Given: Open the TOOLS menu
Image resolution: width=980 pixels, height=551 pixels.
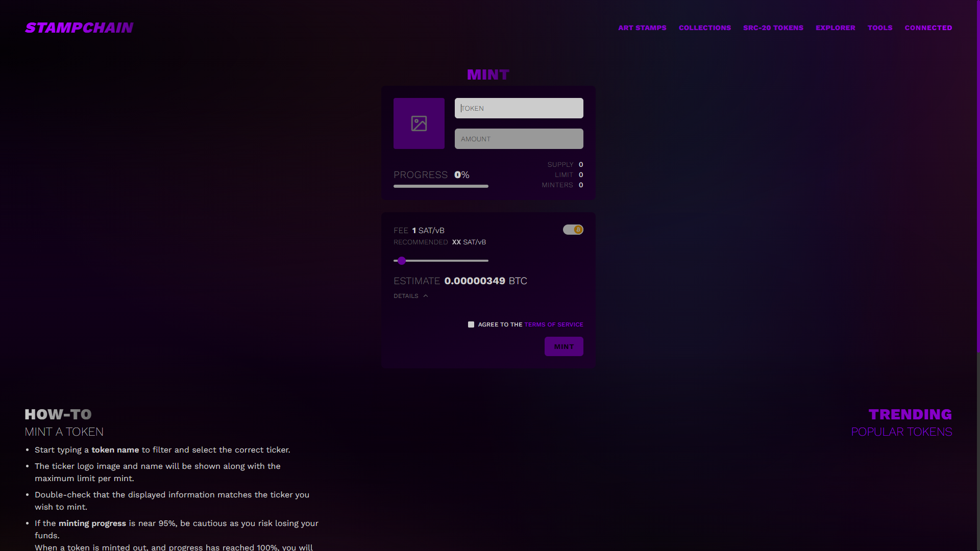Looking at the screenshot, I should click(x=880, y=28).
